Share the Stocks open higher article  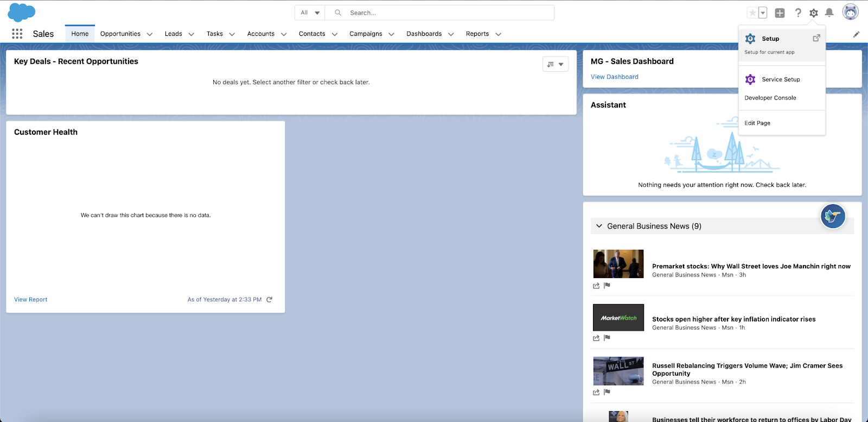click(596, 338)
